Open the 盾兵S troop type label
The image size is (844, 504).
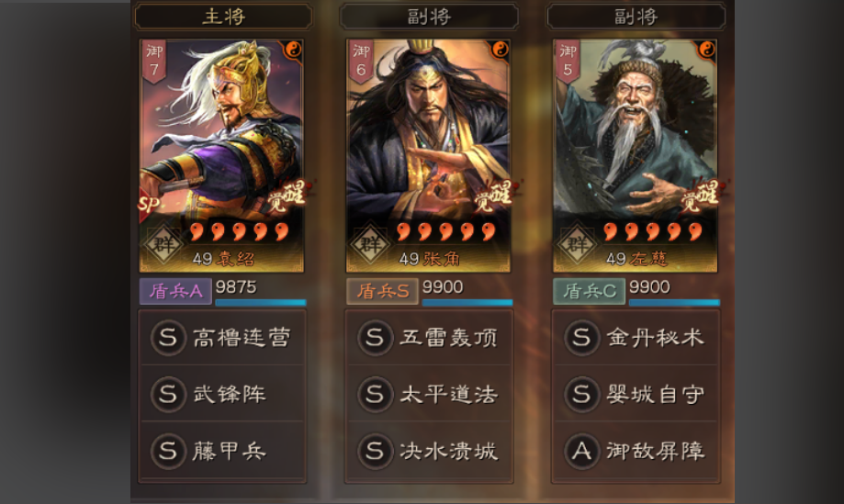click(x=382, y=291)
